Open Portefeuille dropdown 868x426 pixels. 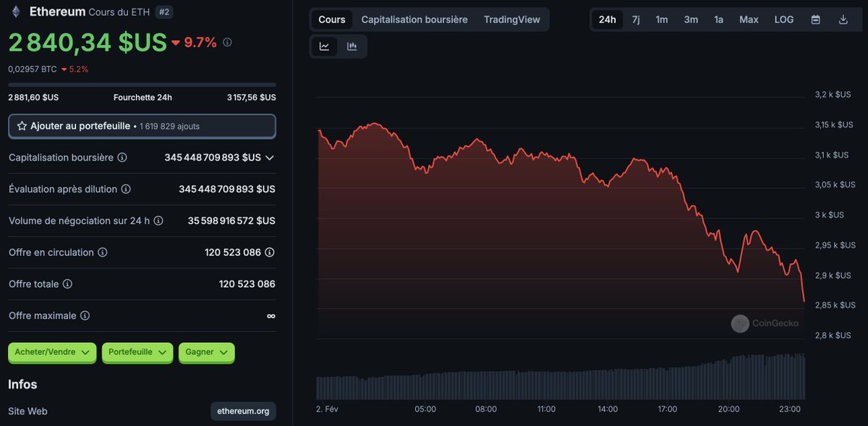pos(137,352)
